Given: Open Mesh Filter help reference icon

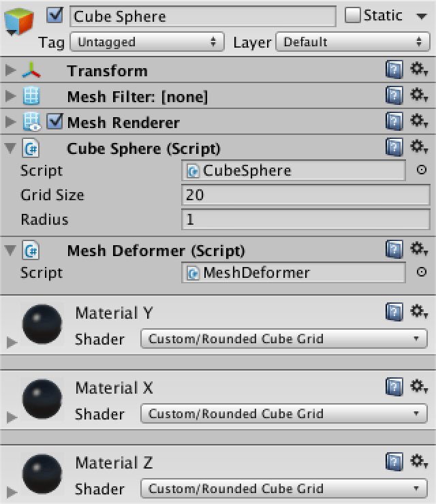Looking at the screenshot, I should pyautogui.click(x=394, y=95).
